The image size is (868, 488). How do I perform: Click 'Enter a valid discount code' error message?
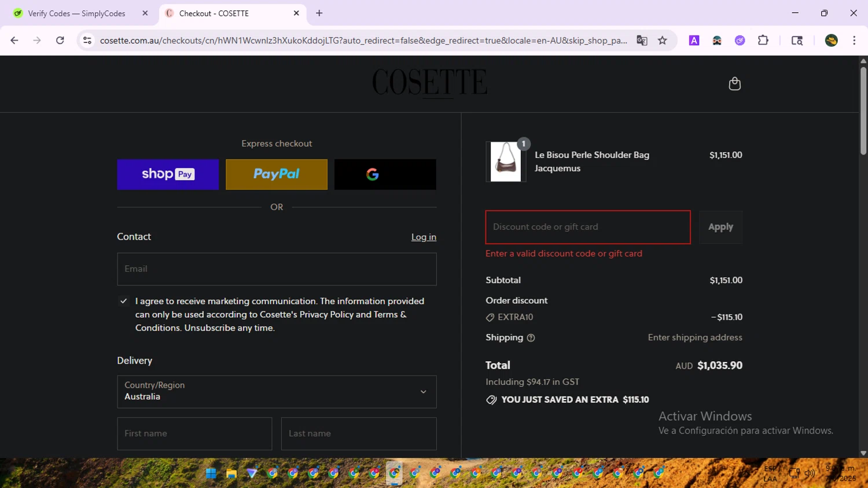tap(564, 254)
